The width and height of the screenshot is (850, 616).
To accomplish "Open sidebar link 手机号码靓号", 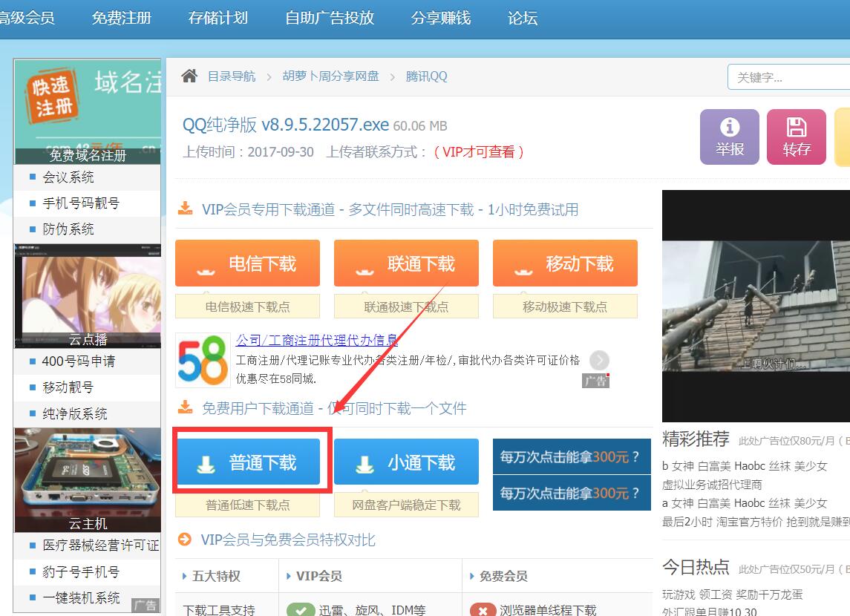I will pos(82,203).
